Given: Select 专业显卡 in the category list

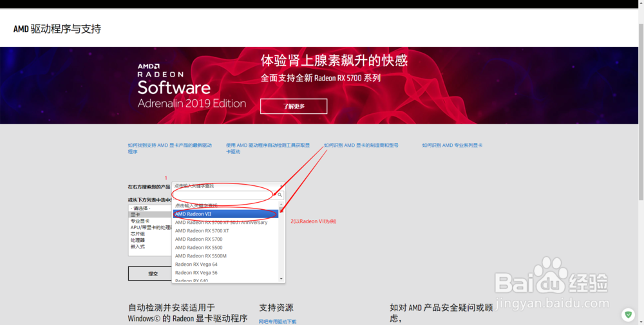Looking at the screenshot, I should [x=150, y=221].
